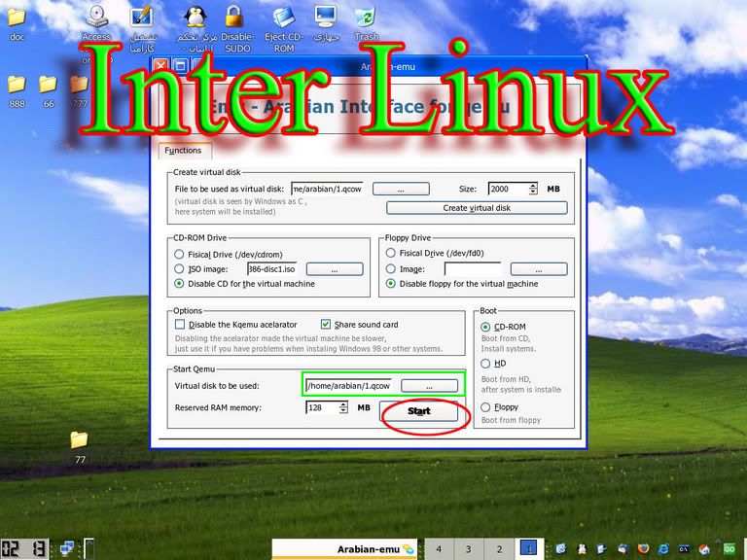The height and width of the screenshot is (560, 747).
Task: Click the ISO image path field
Action: point(272,269)
